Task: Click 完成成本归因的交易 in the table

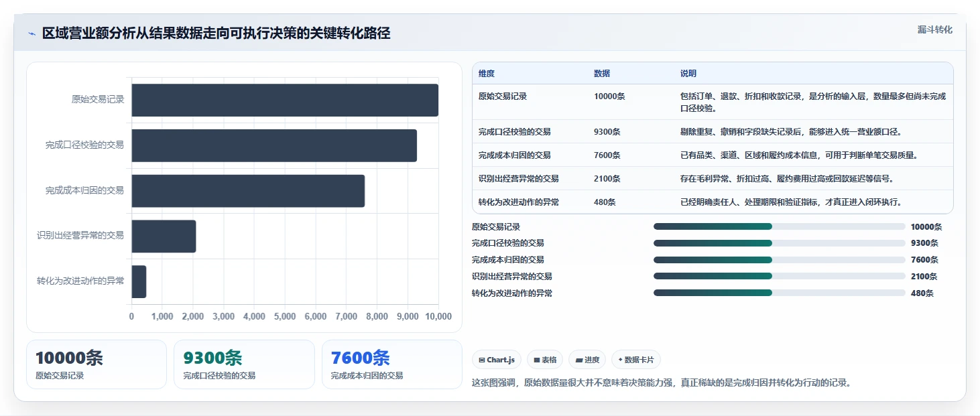Action: tap(515, 155)
